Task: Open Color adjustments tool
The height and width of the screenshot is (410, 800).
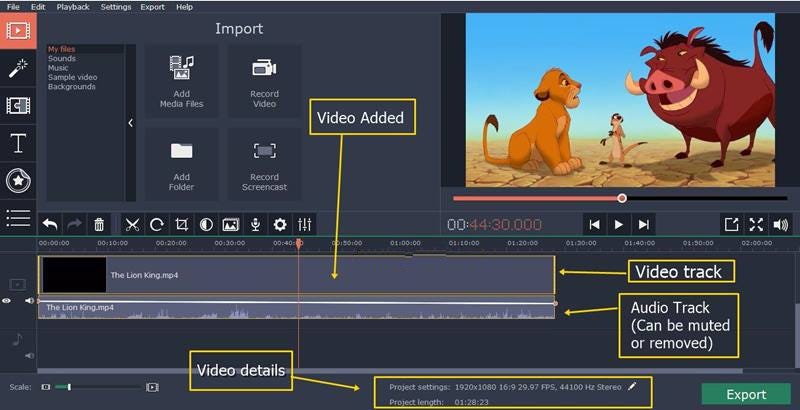Action: coord(206,224)
